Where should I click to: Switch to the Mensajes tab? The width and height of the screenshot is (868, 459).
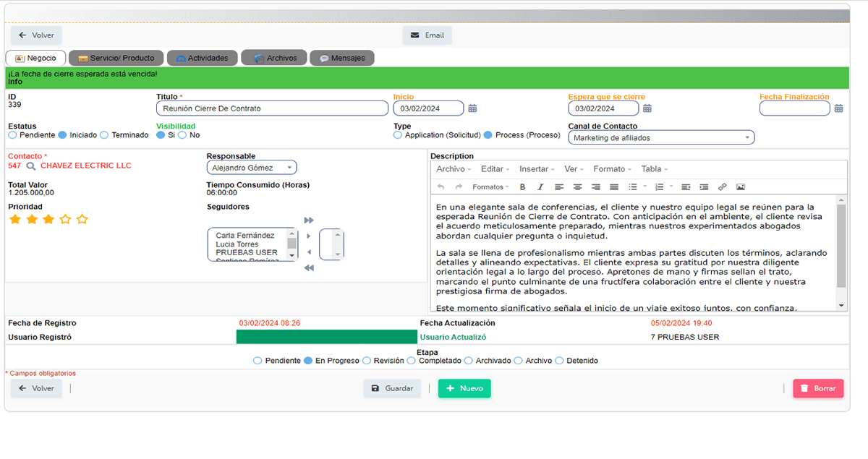tap(342, 58)
